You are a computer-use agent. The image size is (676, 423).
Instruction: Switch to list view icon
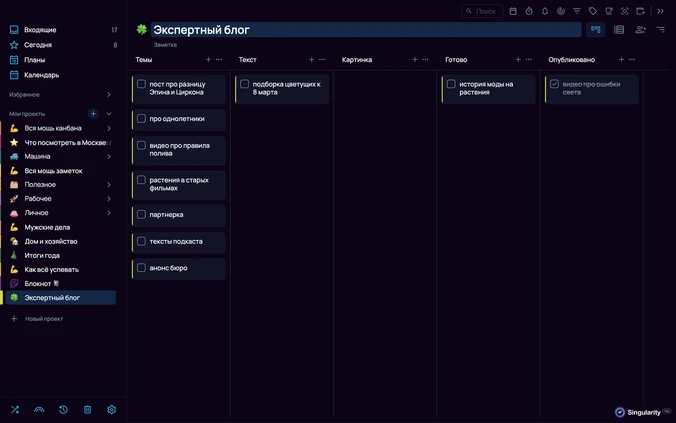tap(619, 29)
